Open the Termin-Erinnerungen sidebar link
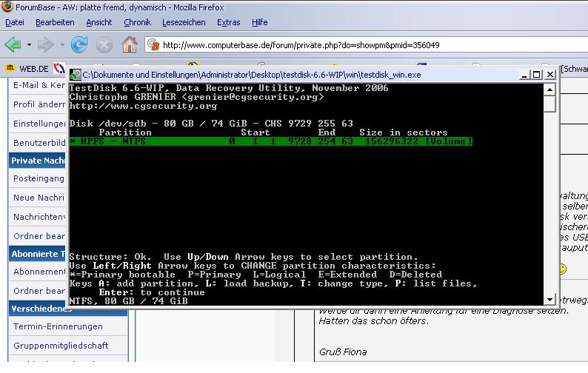Screen dimensions: 588x373 [x=58, y=326]
